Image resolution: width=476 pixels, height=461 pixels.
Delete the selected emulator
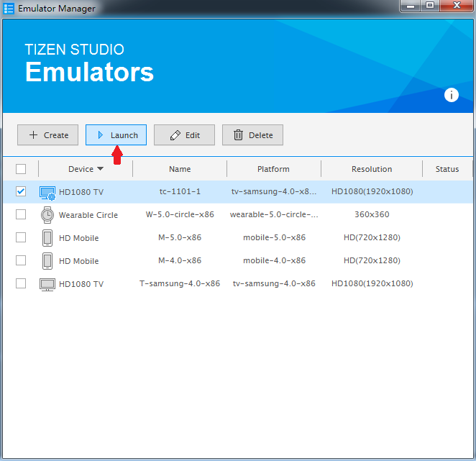pos(252,135)
